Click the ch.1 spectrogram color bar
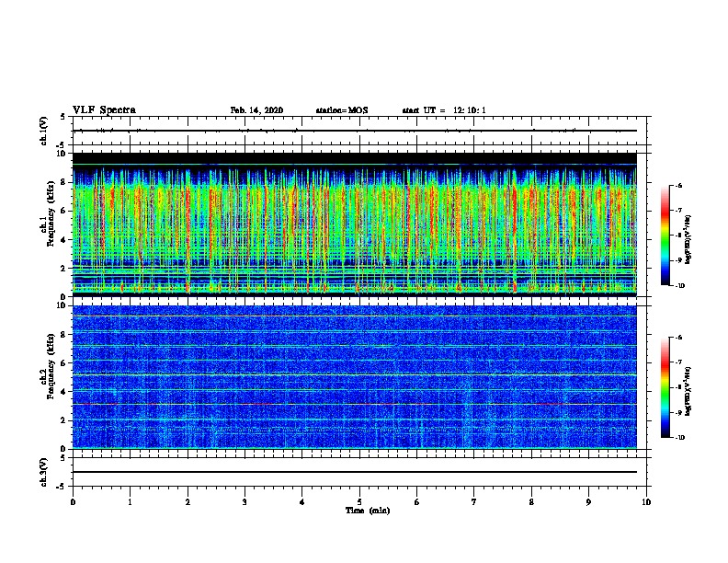The width and height of the screenshot is (728, 563). pyautogui.click(x=665, y=236)
